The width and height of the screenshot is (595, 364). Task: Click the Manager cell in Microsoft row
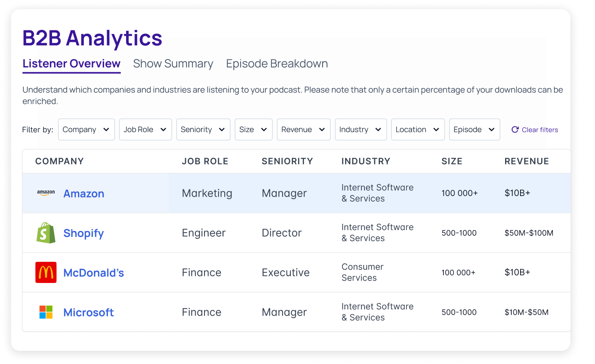pos(284,312)
